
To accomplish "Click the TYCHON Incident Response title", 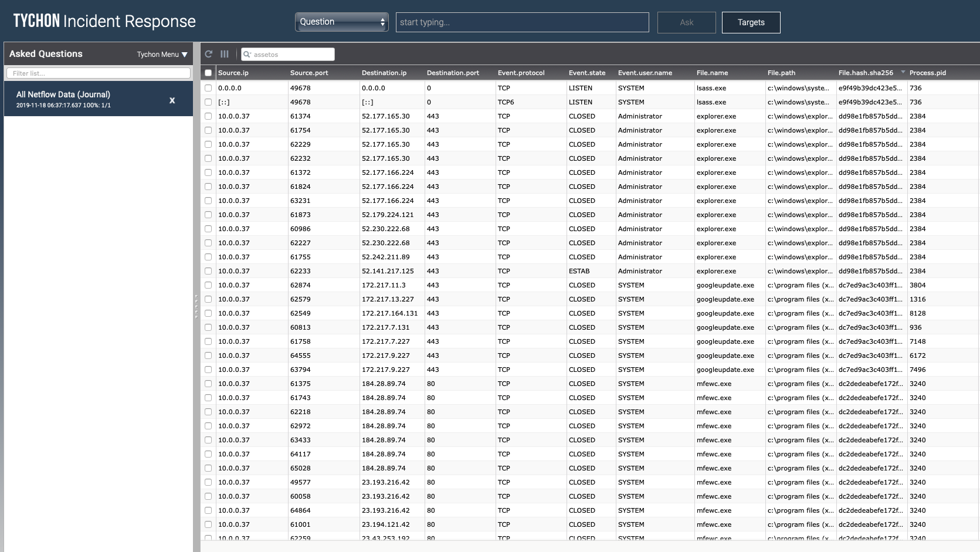I will click(104, 21).
